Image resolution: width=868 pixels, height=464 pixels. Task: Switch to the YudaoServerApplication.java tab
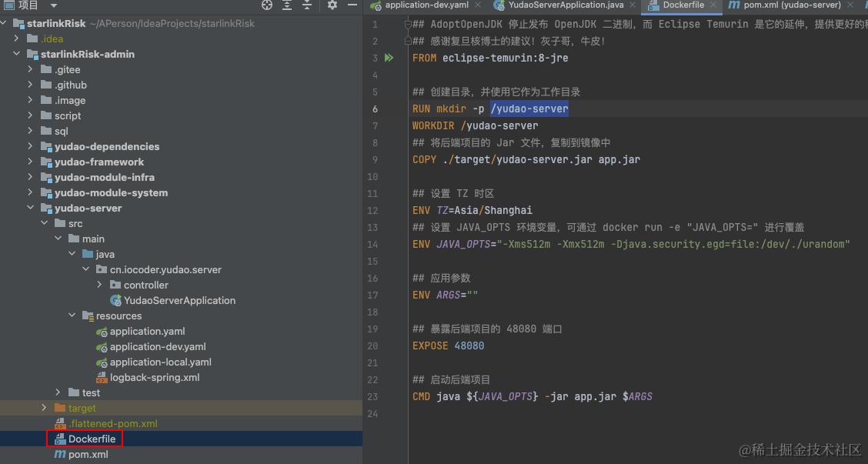(566, 5)
